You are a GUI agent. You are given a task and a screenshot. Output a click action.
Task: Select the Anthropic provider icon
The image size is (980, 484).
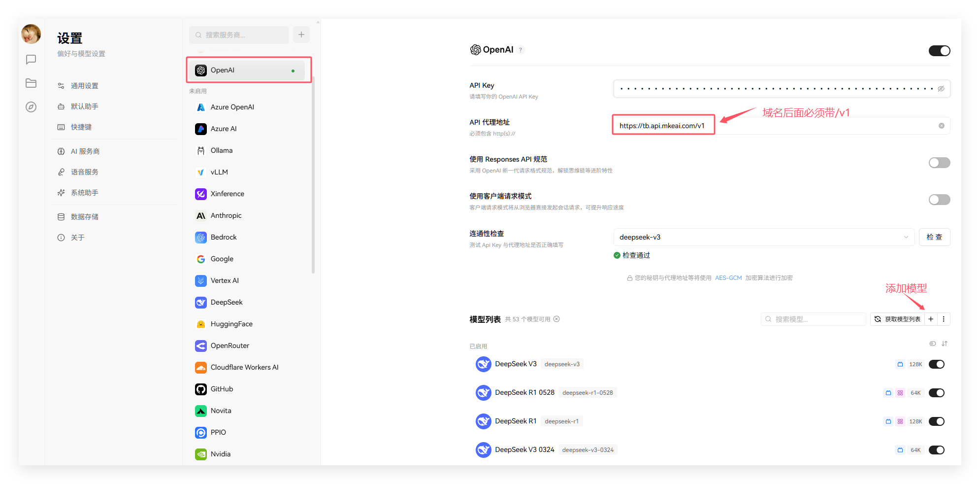click(x=200, y=215)
